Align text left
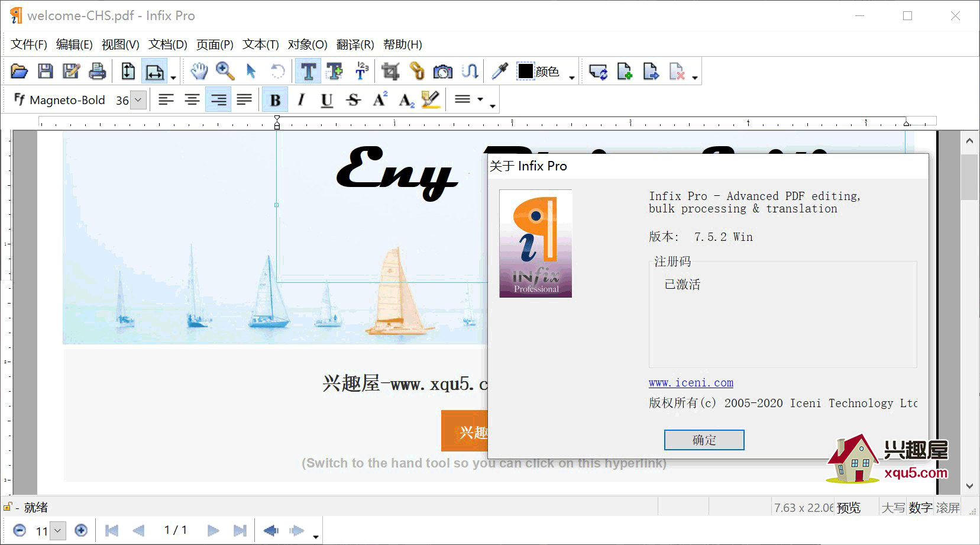 point(166,100)
